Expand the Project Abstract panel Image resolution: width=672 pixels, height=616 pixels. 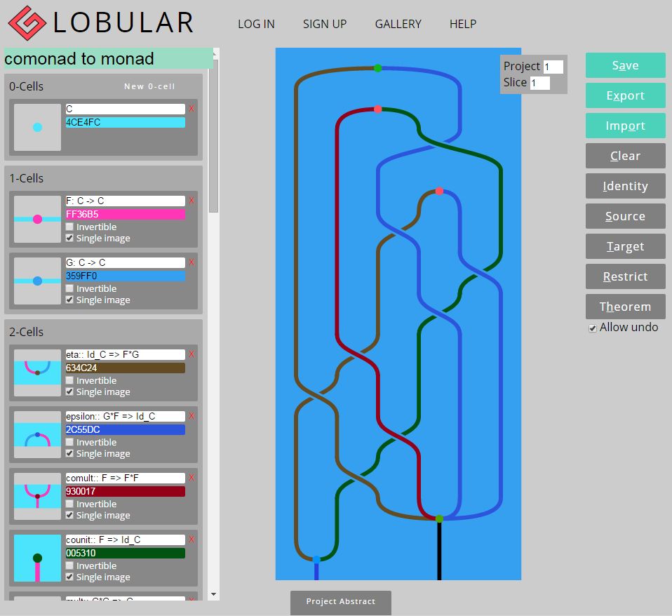point(341,602)
